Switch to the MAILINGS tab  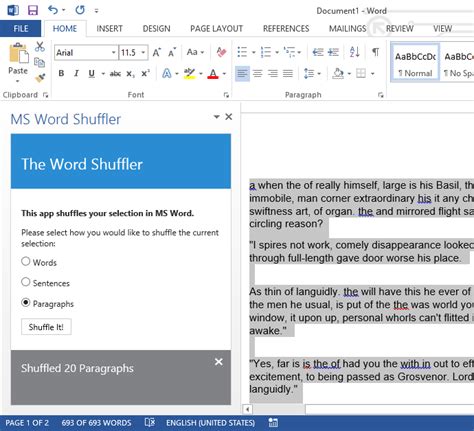(x=347, y=29)
